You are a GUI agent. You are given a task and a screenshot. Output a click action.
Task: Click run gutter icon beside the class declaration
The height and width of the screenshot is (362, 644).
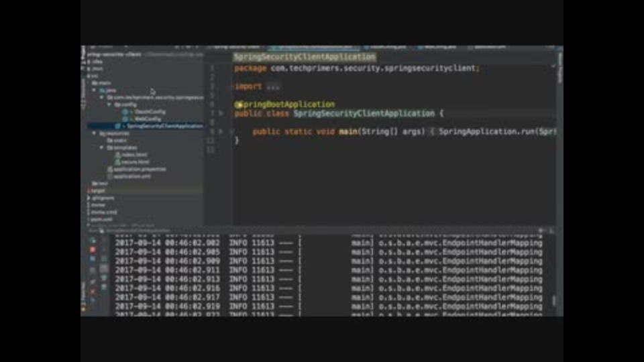[x=221, y=113]
